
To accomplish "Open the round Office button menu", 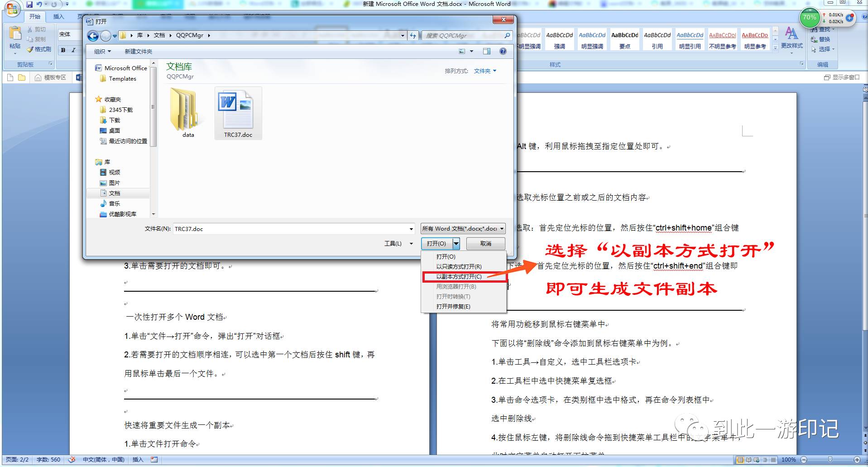I will 12,9.
